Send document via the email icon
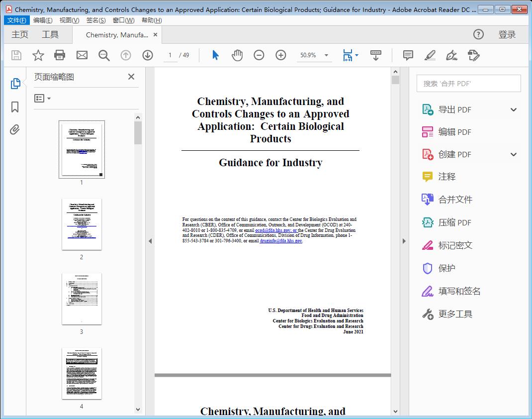Screen dimensions: 532x419 click(x=82, y=55)
